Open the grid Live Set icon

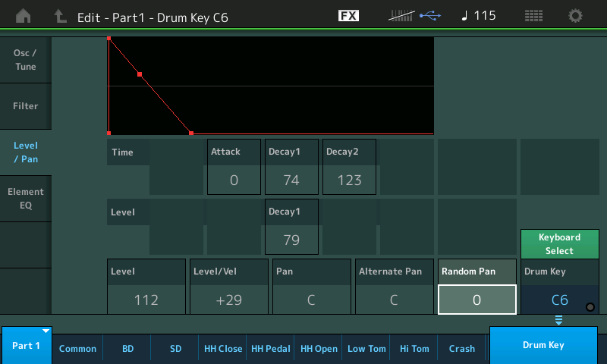pyautogui.click(x=533, y=16)
